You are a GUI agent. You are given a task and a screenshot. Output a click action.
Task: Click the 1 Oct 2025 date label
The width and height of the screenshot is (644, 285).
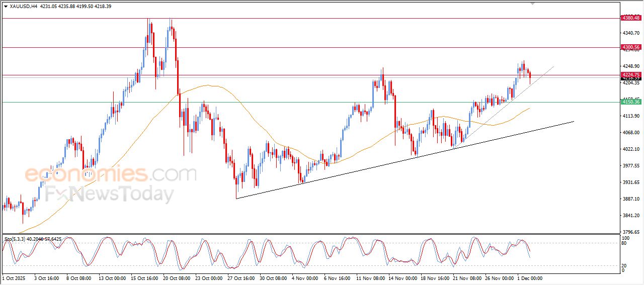tap(15, 278)
